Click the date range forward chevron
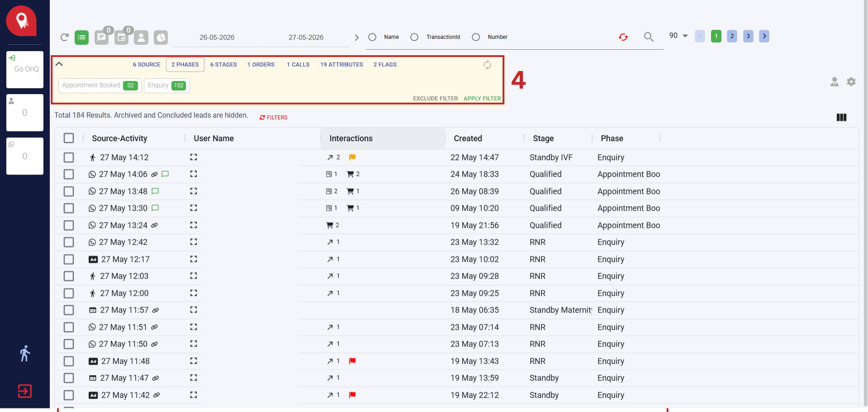 (356, 38)
